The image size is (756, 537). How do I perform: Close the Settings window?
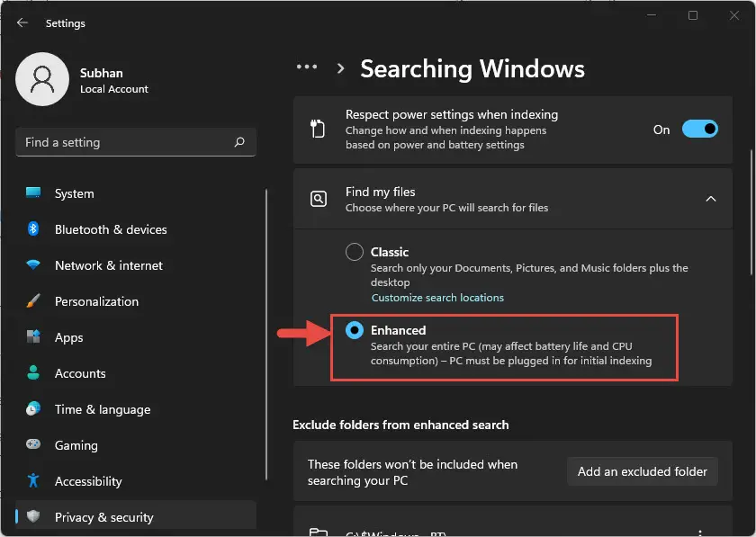click(x=733, y=15)
